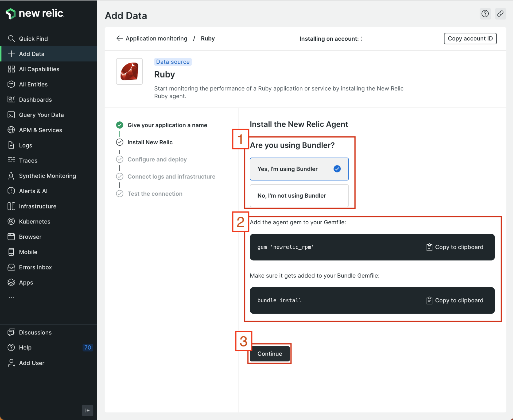Open APM & Services
513x420 pixels.
click(x=41, y=130)
